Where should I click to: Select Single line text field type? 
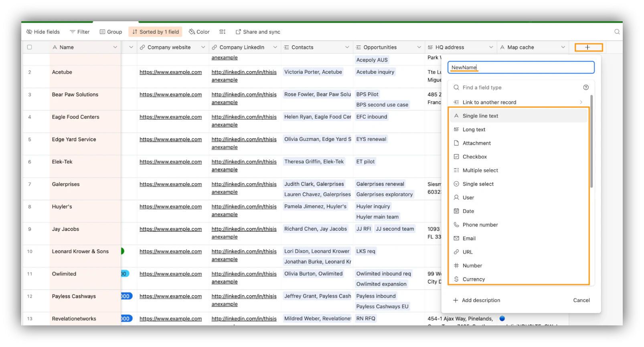coord(518,116)
